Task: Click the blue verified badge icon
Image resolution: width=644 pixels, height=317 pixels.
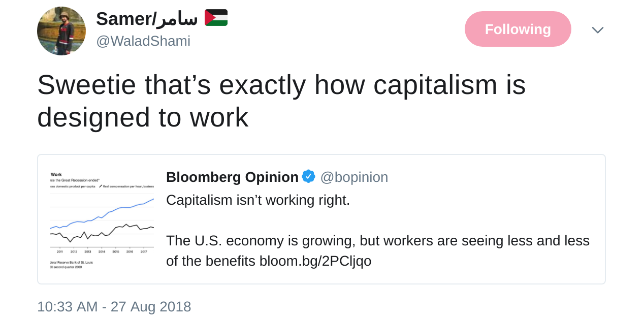Action: [308, 177]
